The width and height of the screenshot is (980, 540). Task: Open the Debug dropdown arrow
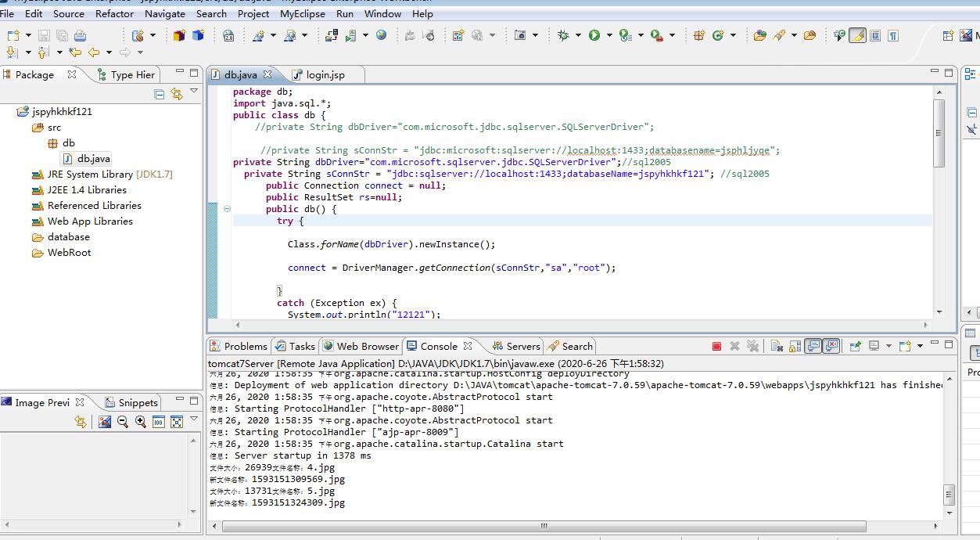(x=578, y=35)
